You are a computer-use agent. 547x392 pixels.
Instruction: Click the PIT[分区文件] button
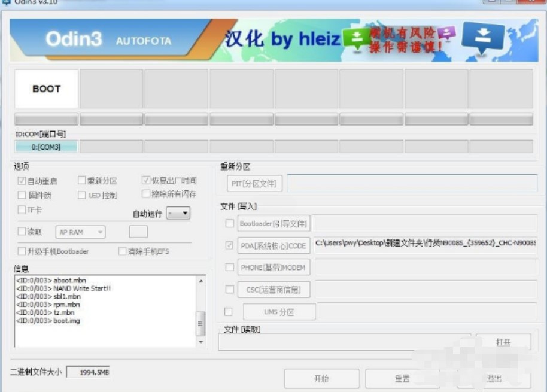254,184
